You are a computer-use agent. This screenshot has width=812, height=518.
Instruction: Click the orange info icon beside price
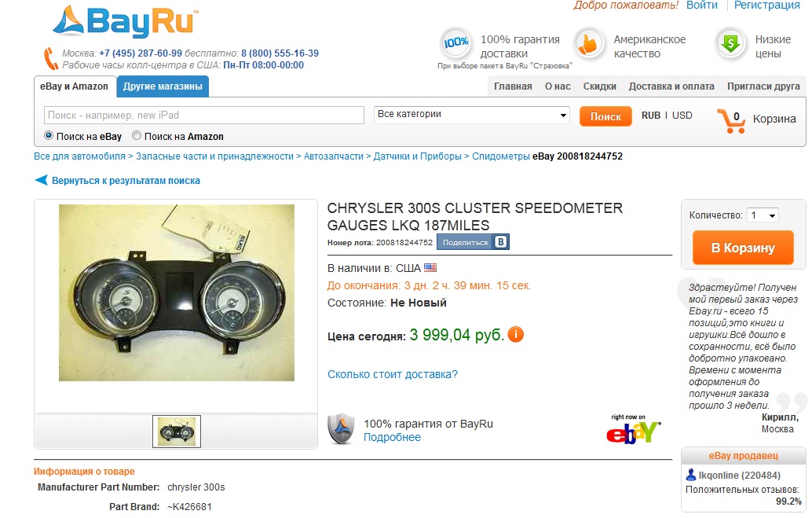[x=515, y=334]
